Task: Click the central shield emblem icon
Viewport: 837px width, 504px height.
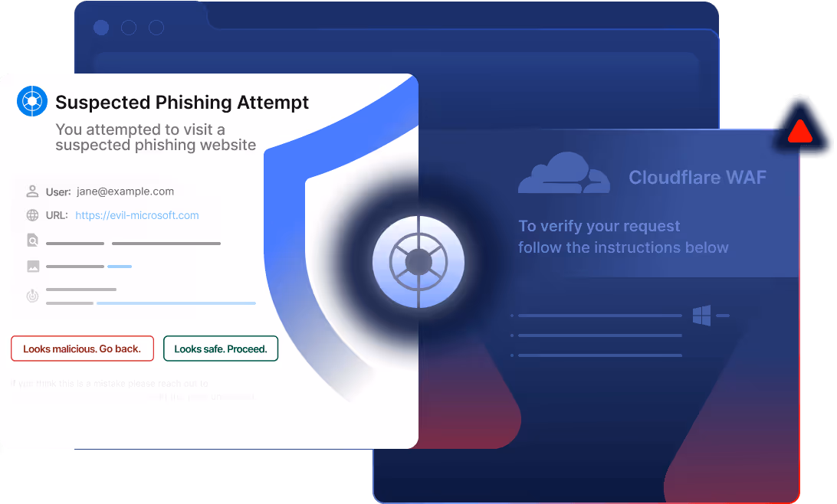Action: pos(419,262)
